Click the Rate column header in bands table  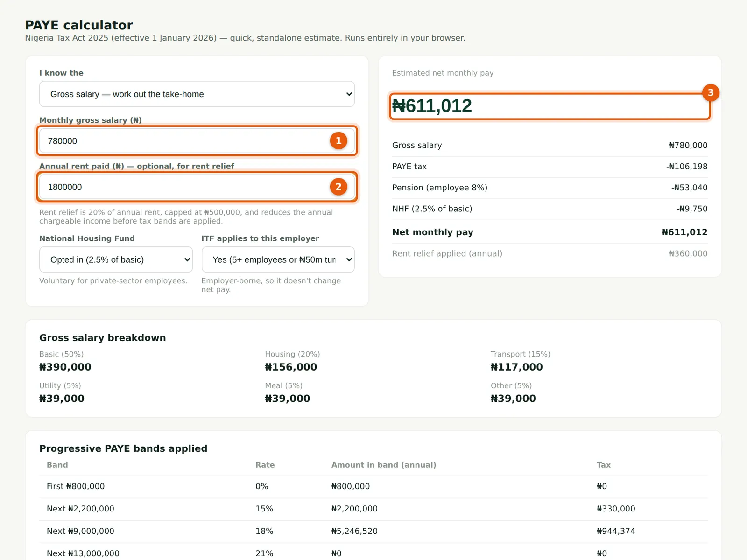pyautogui.click(x=265, y=465)
